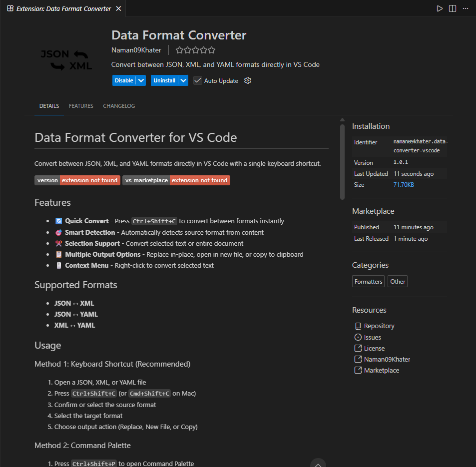Click the Naman09Khater external link icon

point(358,359)
